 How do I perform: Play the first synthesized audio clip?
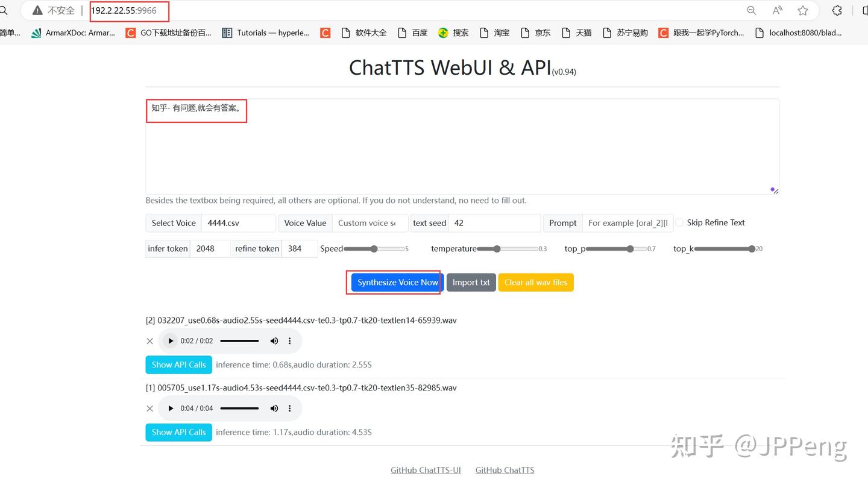click(x=170, y=340)
